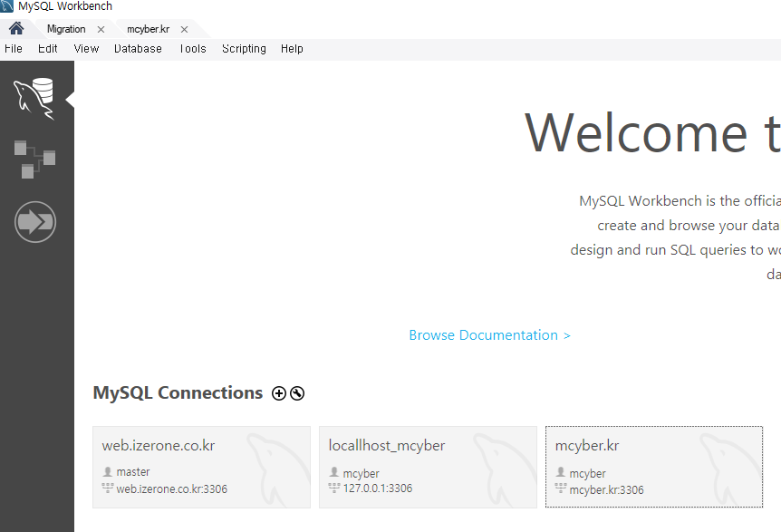
Task: Click the MySQL Workbench title bar app icon
Action: 7,6
